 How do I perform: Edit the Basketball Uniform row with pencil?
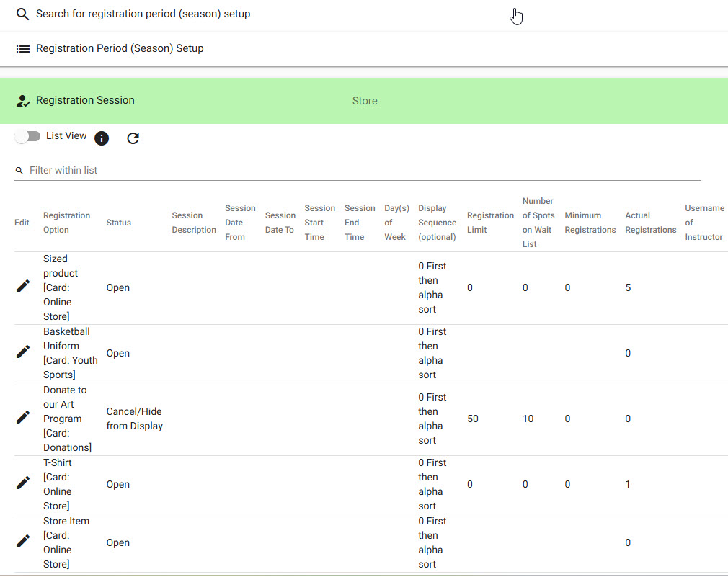point(23,352)
